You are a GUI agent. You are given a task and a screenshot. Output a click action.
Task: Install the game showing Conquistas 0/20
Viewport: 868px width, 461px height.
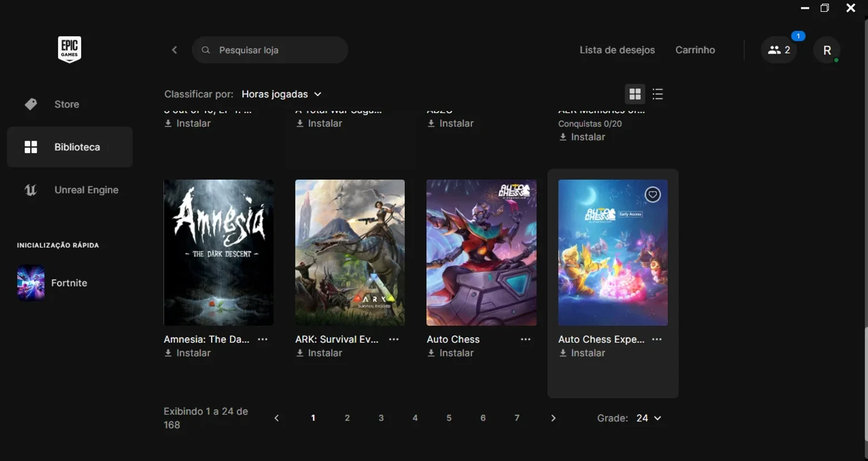(x=582, y=137)
